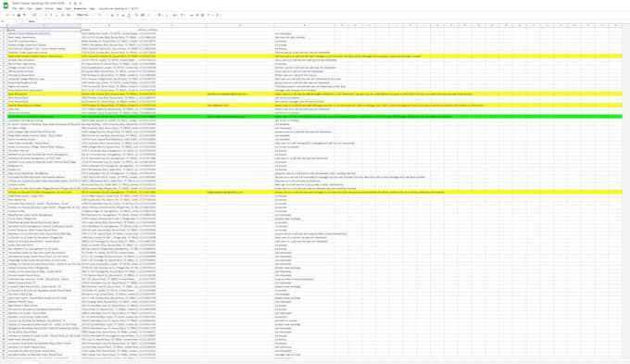Open the Google Sheets home logo

pos(6,6)
